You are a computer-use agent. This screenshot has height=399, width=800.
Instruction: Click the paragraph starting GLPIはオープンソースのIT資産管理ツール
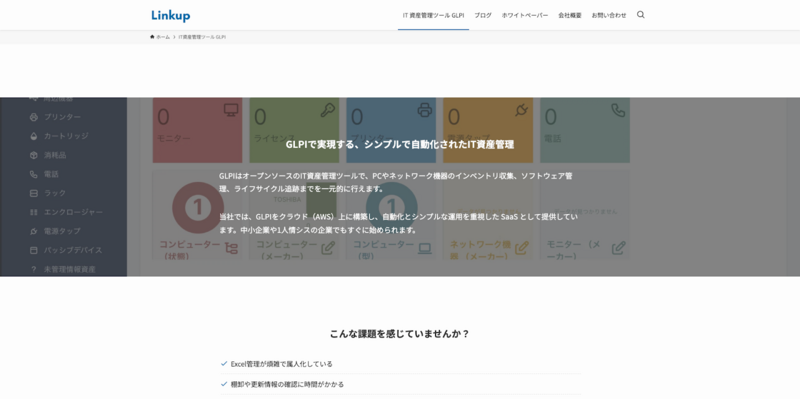(396, 182)
